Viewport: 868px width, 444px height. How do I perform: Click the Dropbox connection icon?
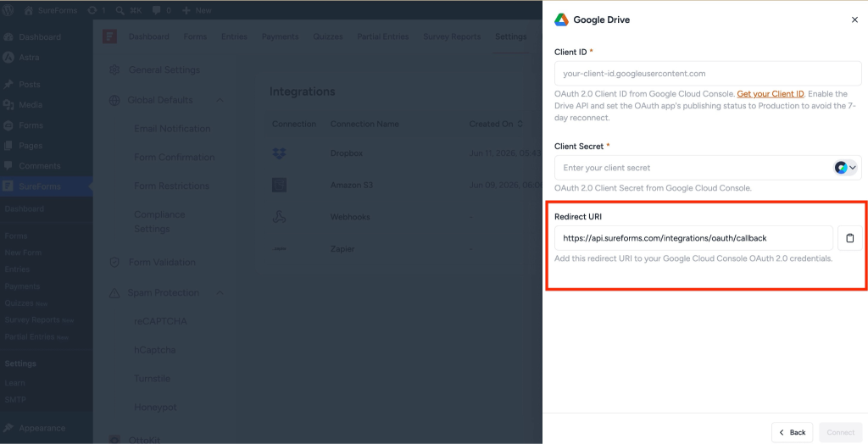point(279,153)
